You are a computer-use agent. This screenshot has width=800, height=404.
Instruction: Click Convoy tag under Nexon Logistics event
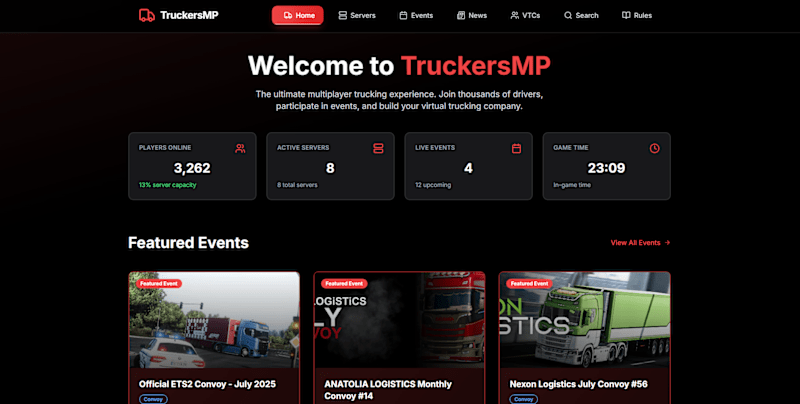point(523,399)
